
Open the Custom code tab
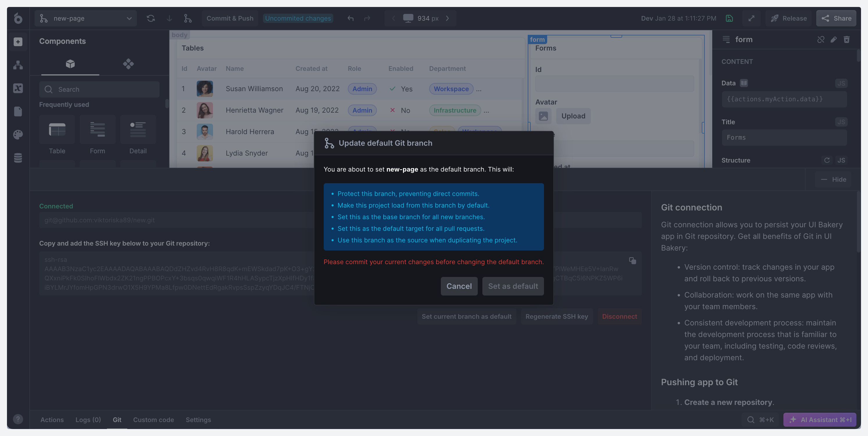tap(153, 419)
